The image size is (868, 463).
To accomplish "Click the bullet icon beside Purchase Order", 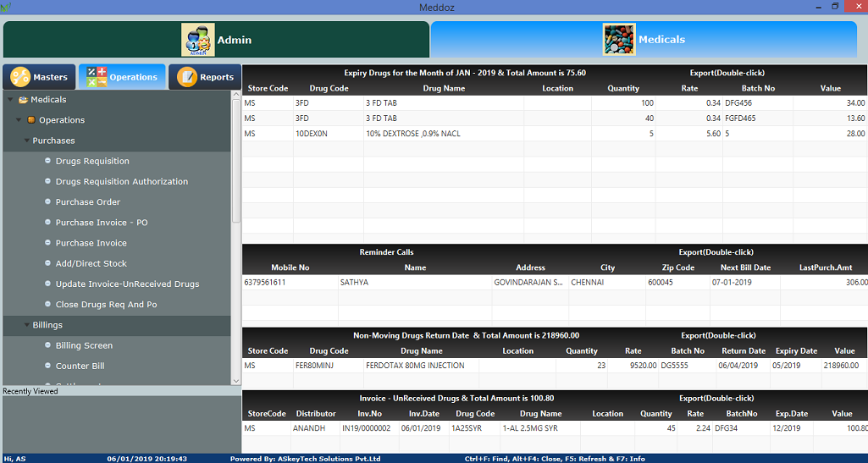I will coord(47,201).
